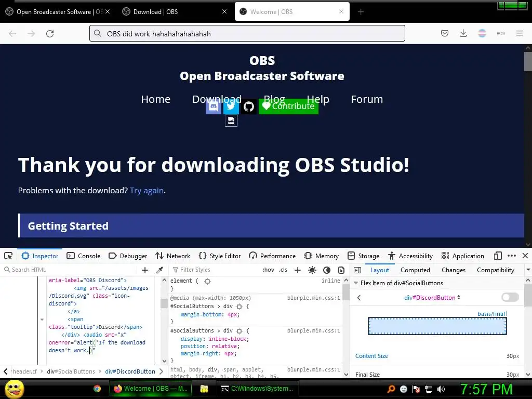The width and height of the screenshot is (532, 399).
Task: Click the plus icon to create new node
Action: pos(145,270)
